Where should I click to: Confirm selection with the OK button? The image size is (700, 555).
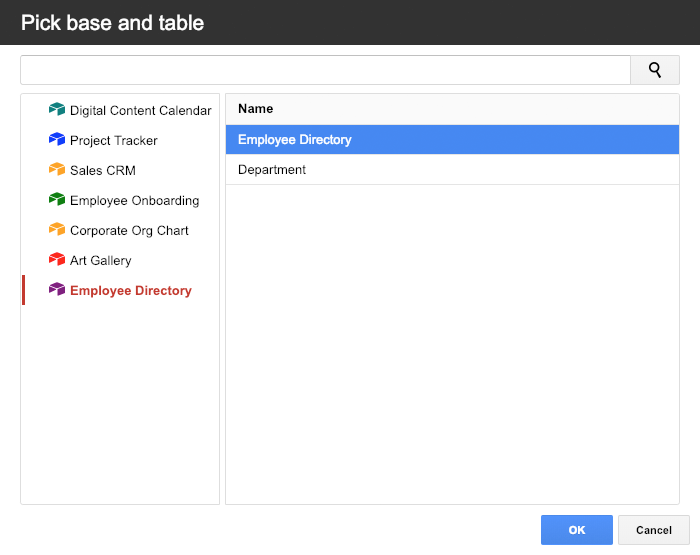point(576,530)
